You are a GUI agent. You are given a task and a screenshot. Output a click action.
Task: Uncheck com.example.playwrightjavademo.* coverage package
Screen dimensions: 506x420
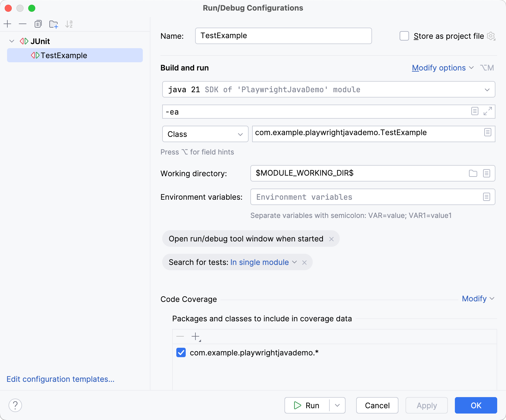pos(181,352)
